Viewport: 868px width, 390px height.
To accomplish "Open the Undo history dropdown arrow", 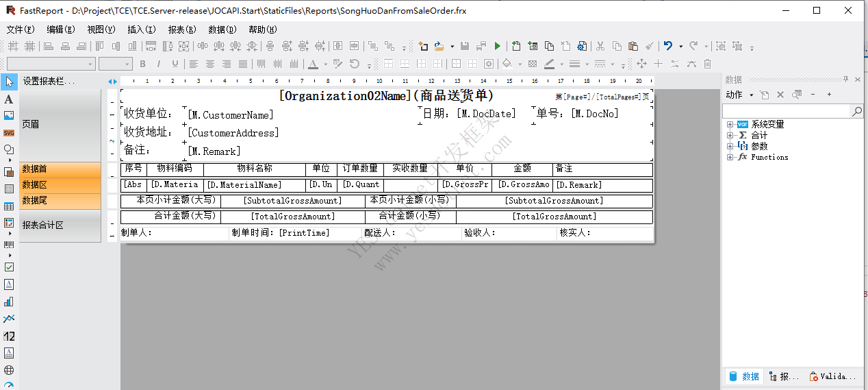I will [680, 47].
